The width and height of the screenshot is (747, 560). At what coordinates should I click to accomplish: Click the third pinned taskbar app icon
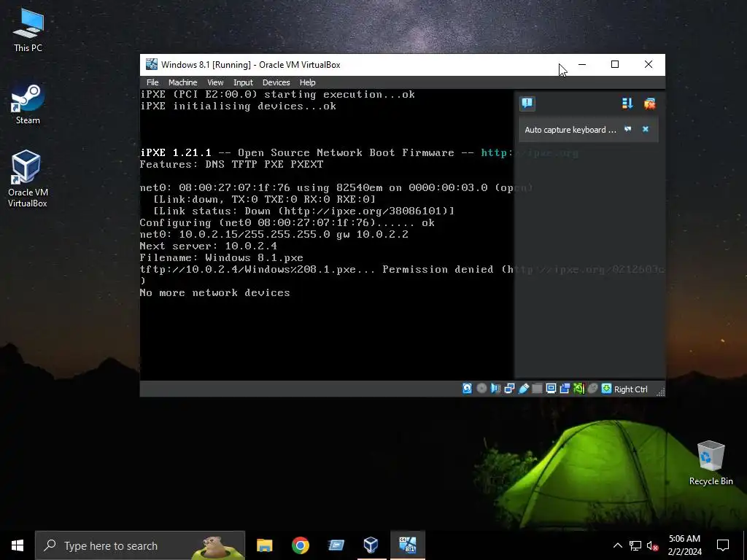[x=336, y=545]
